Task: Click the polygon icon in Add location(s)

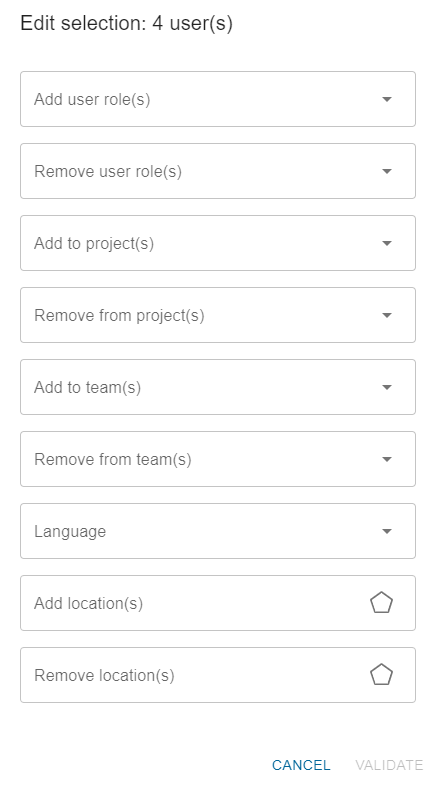Action: coord(381,603)
